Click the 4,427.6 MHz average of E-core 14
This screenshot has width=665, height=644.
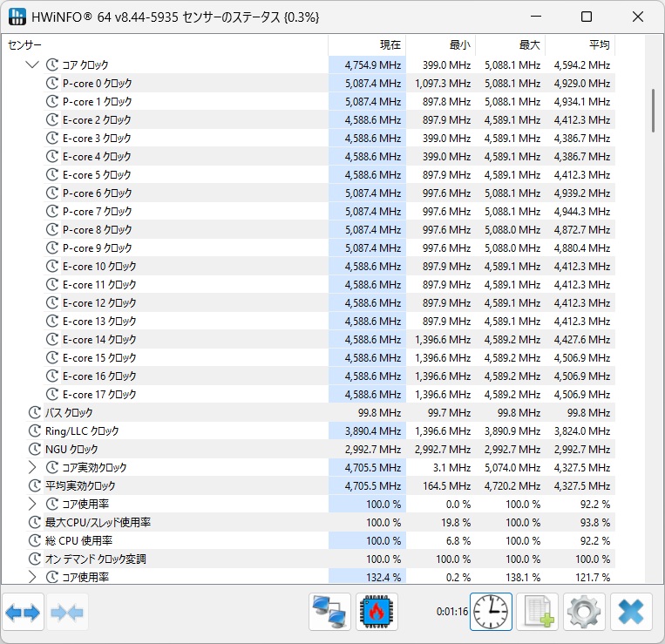(x=582, y=339)
